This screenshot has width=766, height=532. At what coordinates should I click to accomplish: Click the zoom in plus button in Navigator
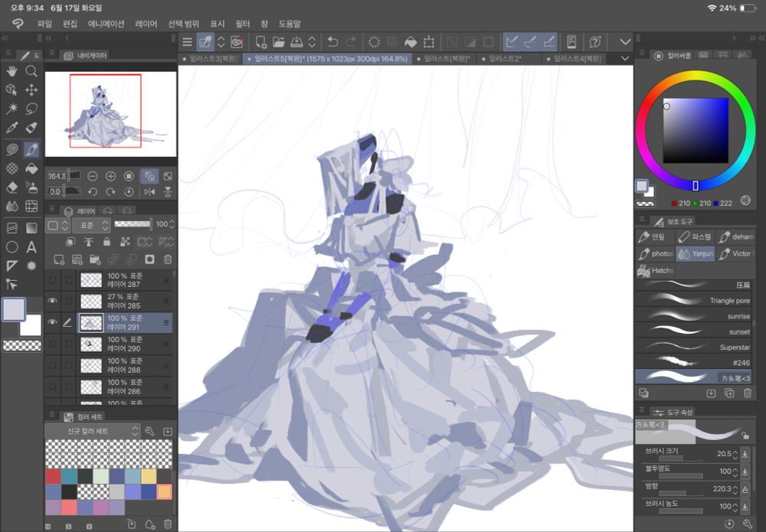111,176
